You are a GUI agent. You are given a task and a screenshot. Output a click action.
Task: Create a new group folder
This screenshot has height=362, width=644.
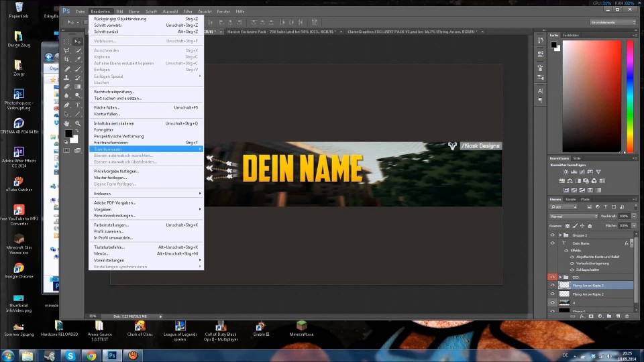(609, 316)
